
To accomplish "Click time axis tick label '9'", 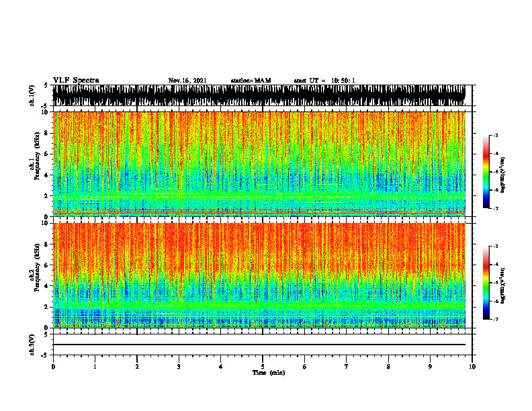I will (x=430, y=367).
